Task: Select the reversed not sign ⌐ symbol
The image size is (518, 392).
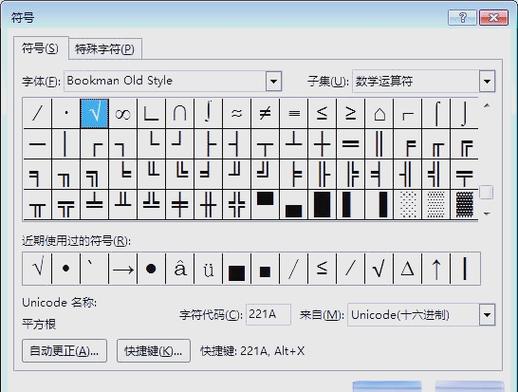Action: coord(407,114)
